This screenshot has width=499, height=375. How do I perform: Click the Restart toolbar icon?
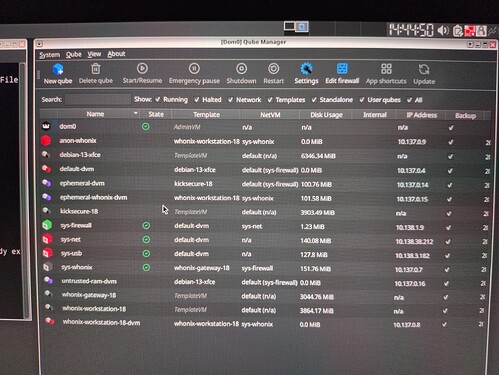(x=274, y=69)
